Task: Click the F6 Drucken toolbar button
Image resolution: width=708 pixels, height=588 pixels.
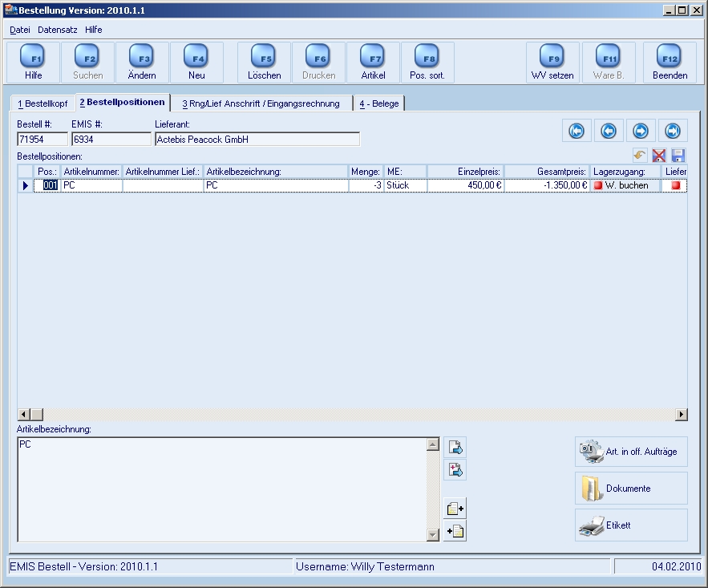Action: pos(319,63)
